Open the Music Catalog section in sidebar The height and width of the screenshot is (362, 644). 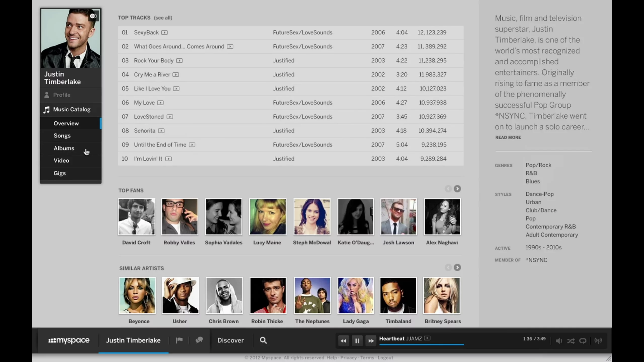tap(71, 109)
